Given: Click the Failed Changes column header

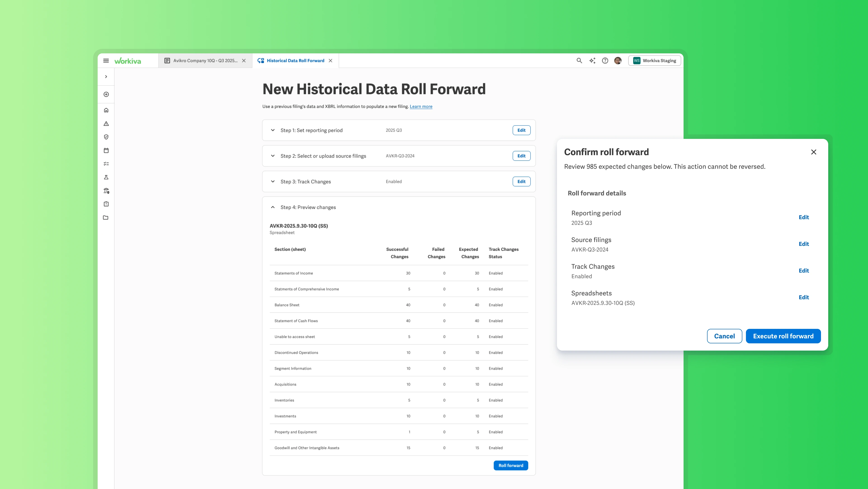Looking at the screenshot, I should coord(437,253).
